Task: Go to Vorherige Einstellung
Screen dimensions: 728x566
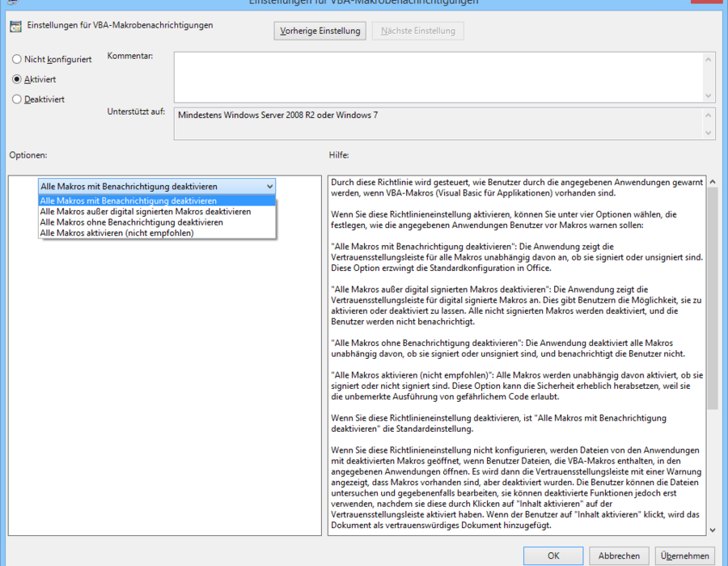Action: (320, 31)
